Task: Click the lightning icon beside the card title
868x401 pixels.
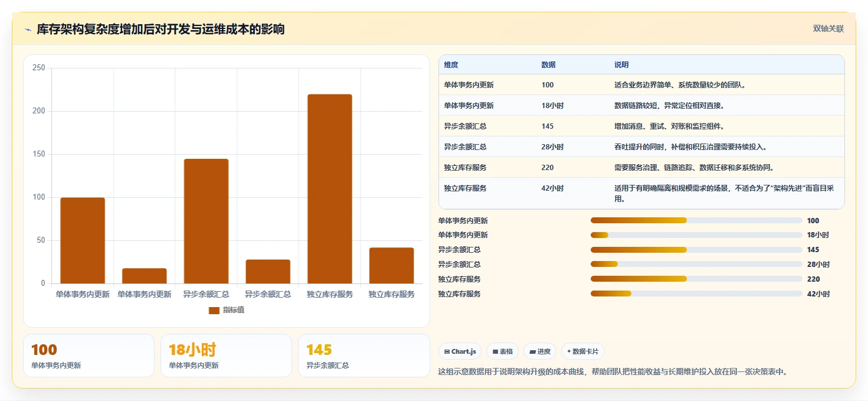Action: click(x=28, y=30)
